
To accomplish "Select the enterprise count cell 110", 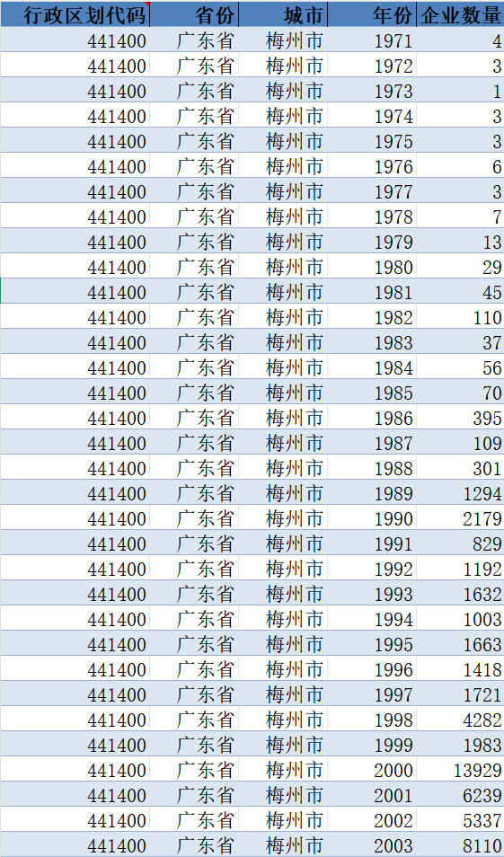I will (x=460, y=316).
